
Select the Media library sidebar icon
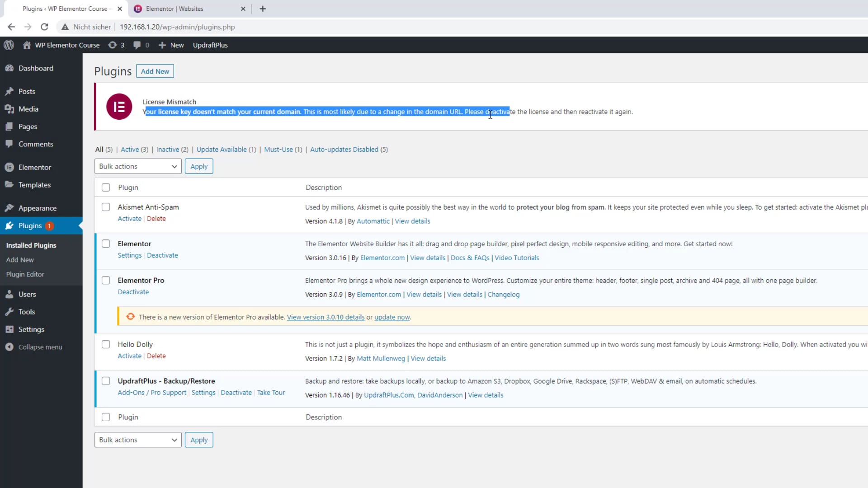pos(10,109)
